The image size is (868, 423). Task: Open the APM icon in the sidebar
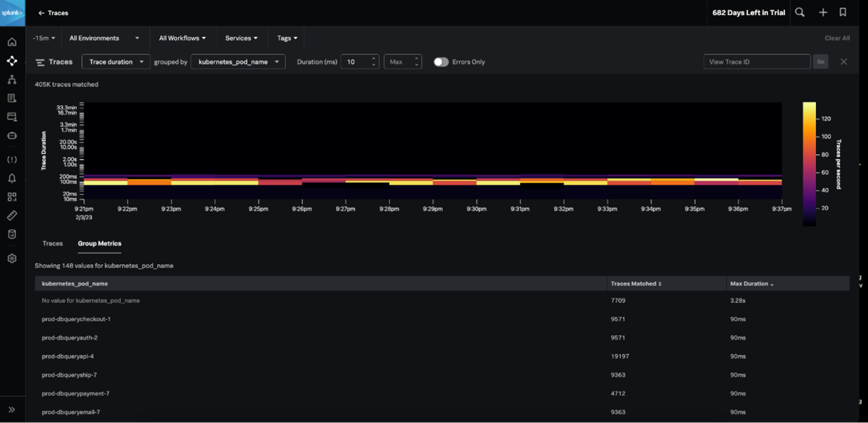tap(12, 61)
